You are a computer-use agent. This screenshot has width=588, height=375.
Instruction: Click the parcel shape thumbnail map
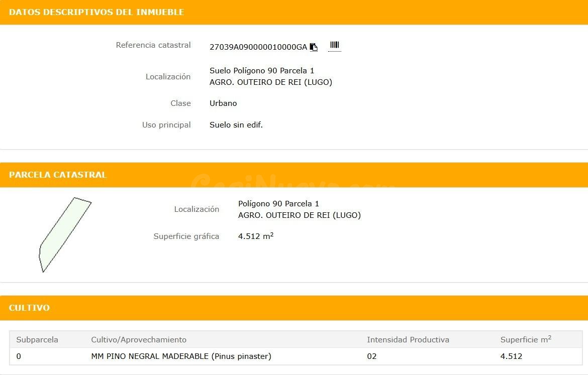65,234
